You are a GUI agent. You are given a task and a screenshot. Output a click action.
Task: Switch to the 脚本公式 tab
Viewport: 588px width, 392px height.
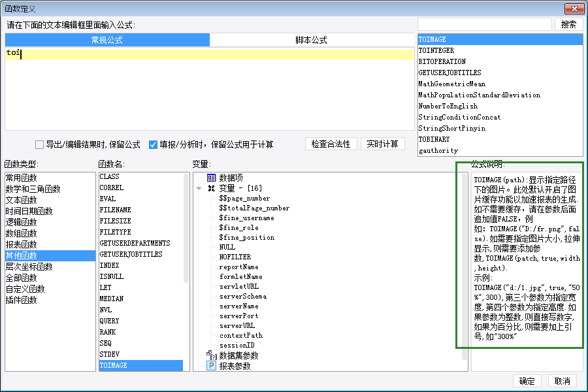(x=311, y=40)
